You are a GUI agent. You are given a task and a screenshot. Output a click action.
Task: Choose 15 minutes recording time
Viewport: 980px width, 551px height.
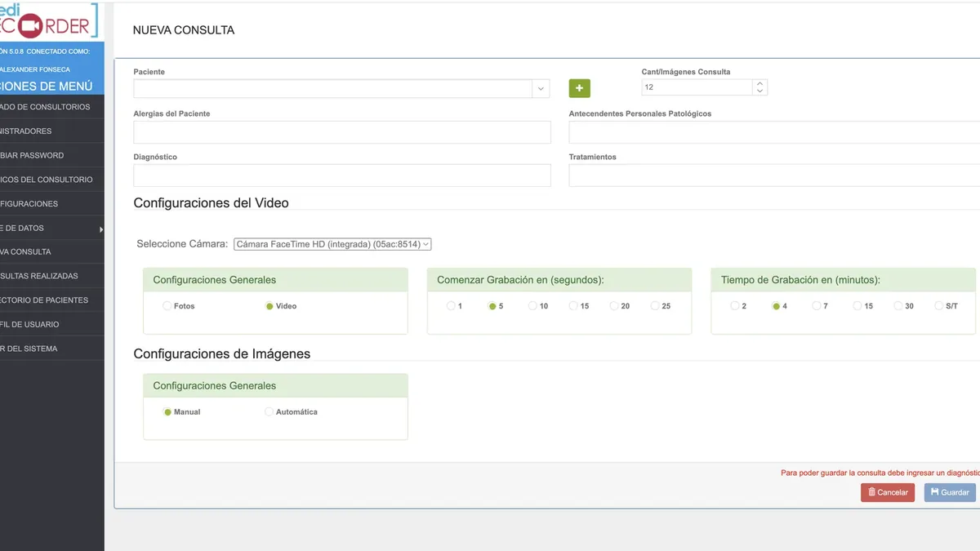coord(857,306)
